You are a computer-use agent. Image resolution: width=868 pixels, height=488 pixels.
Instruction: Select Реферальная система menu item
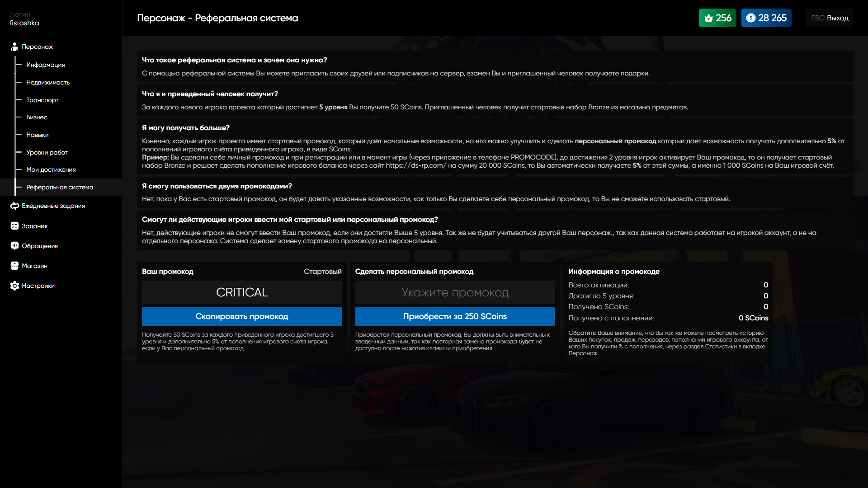pyautogui.click(x=59, y=187)
